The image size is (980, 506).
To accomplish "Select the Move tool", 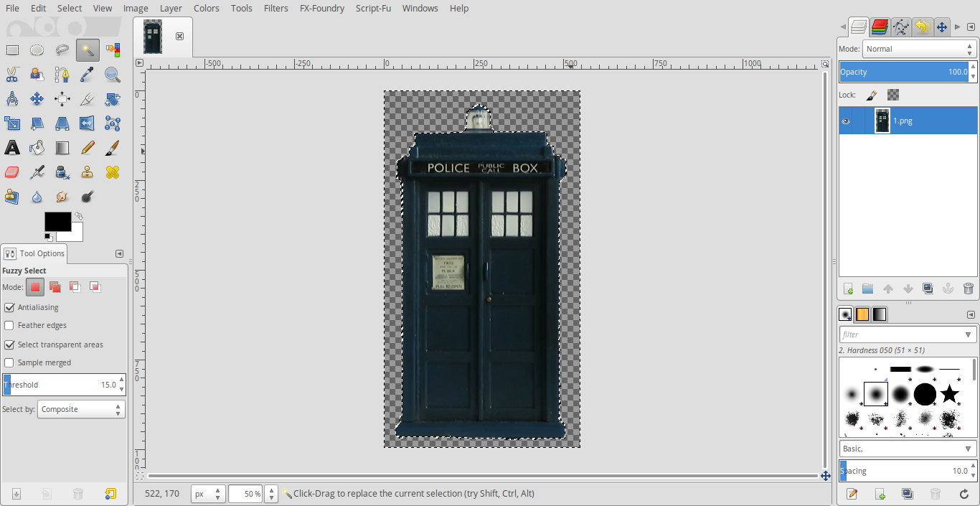I will pyautogui.click(x=37, y=98).
